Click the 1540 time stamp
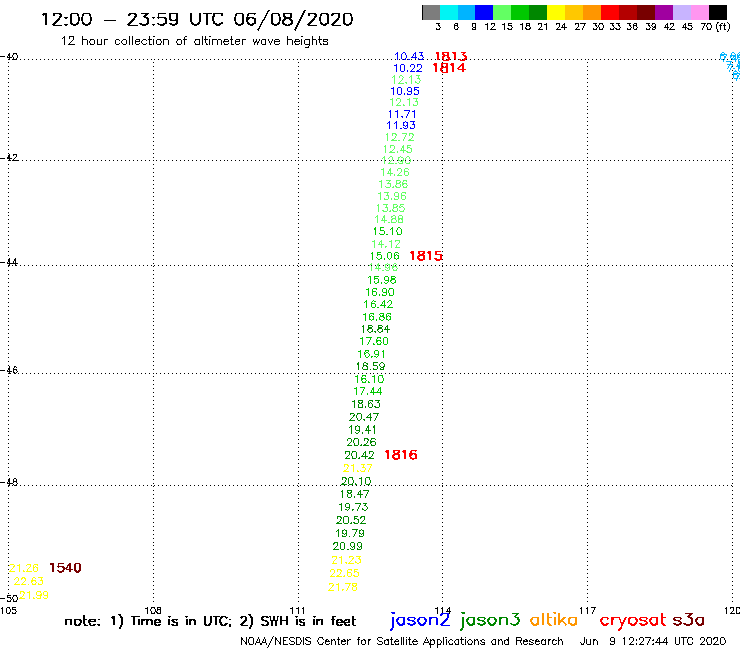Screen dimensions: 740x650 [x=65, y=568]
